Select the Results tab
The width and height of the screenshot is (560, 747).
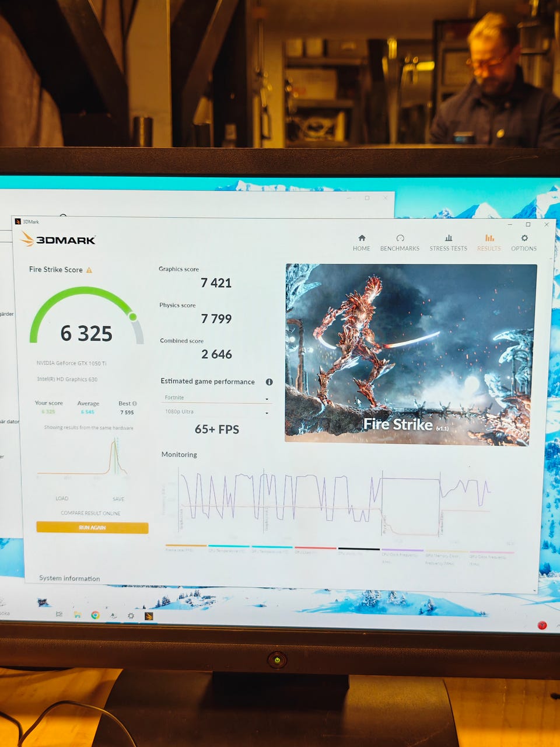(x=489, y=243)
